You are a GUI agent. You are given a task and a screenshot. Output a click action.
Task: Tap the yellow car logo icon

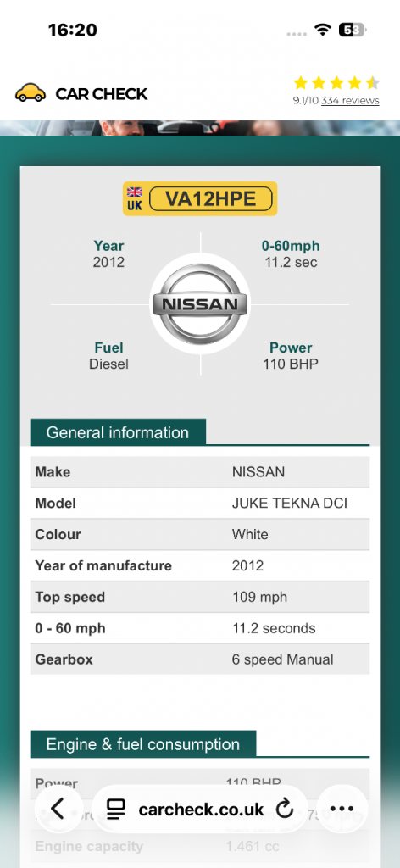30,93
